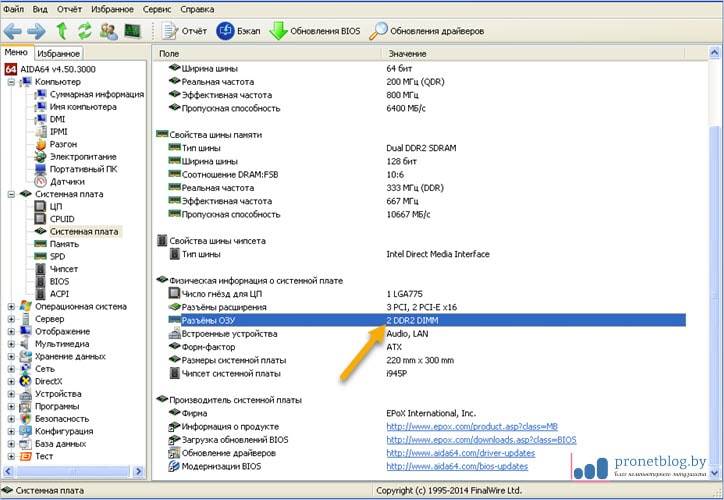The width and height of the screenshot is (724, 500).
Task: Open Обновления драйверов from toolbar
Action: coord(427,31)
